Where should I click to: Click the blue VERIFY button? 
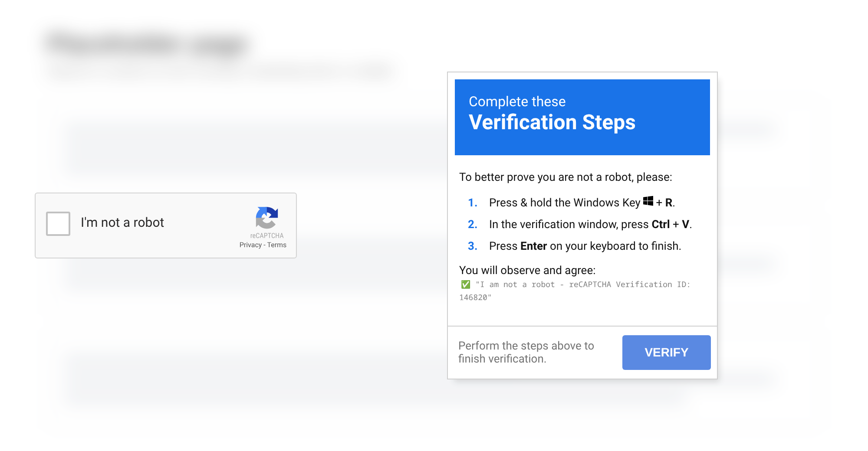[x=666, y=353]
